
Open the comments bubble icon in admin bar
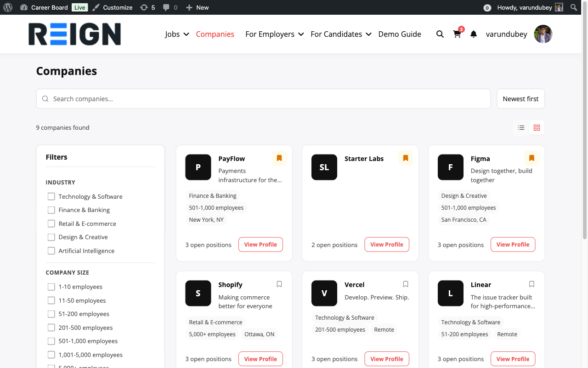click(x=166, y=7)
